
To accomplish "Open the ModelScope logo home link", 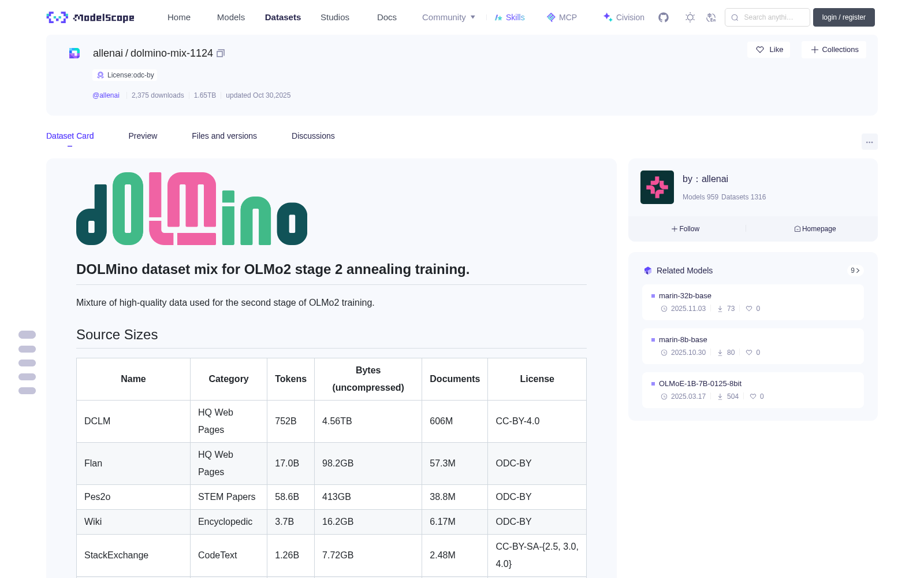I will [91, 17].
